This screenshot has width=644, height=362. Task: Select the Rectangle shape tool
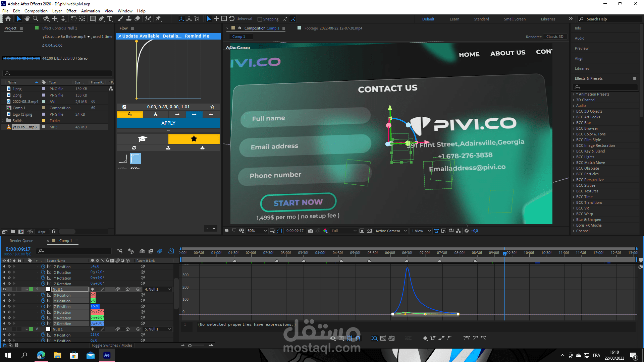click(93, 19)
